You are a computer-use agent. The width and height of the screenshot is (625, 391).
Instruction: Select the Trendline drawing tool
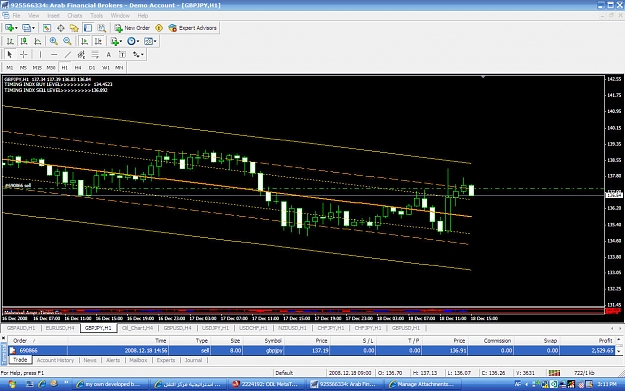pyautogui.click(x=68, y=55)
